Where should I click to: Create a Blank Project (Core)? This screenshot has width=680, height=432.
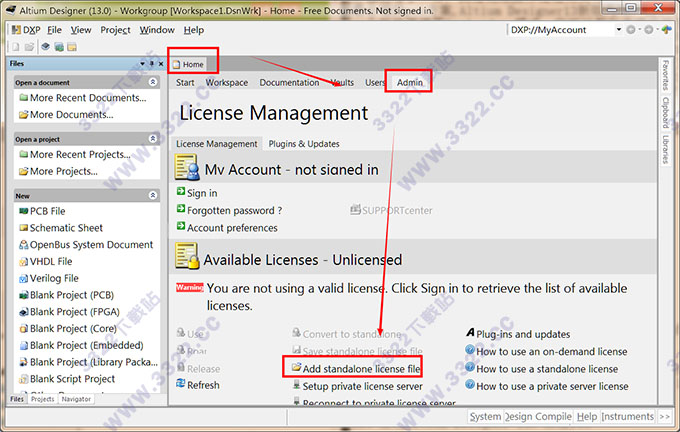click(x=68, y=328)
